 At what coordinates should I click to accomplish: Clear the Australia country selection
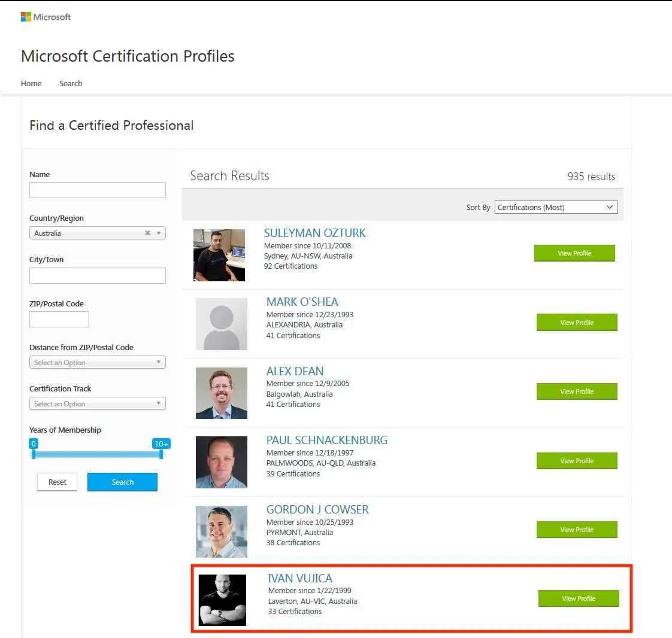tap(147, 233)
